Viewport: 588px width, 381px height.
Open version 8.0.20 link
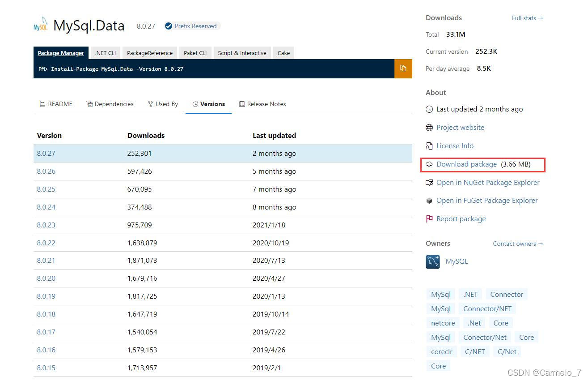coord(46,278)
